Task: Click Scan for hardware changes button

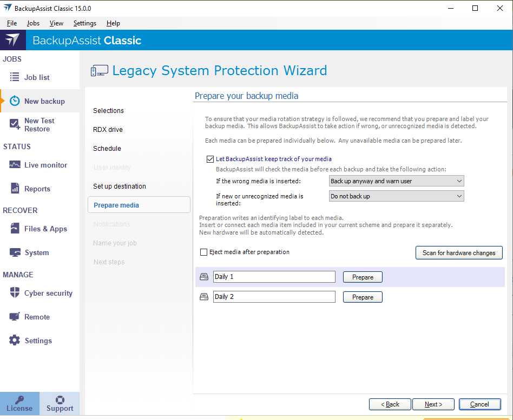Action: pos(458,252)
